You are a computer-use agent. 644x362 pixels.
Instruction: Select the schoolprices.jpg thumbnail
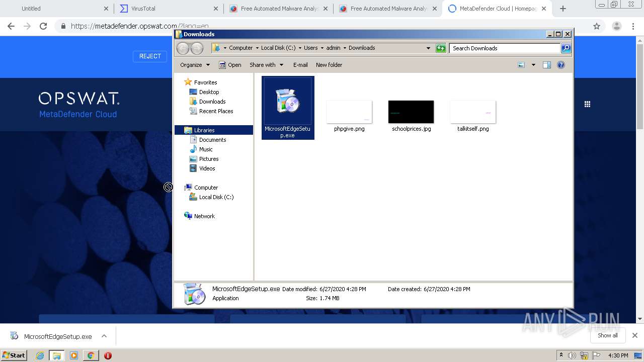pyautogui.click(x=411, y=112)
